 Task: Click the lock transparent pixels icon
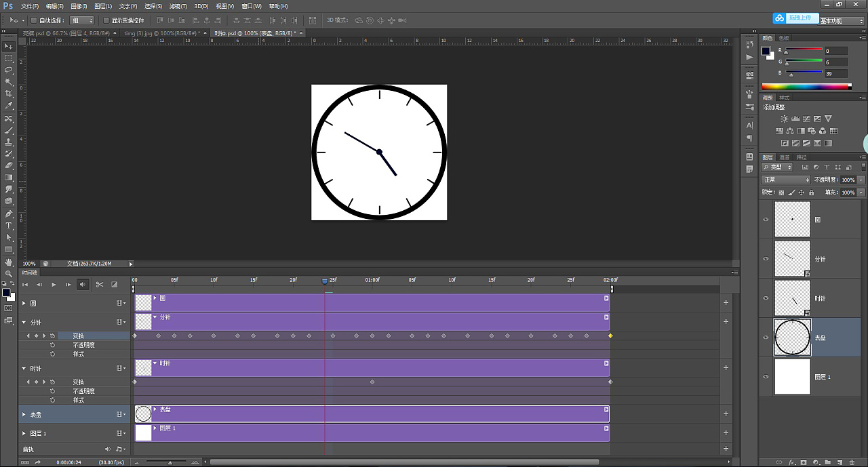781,193
